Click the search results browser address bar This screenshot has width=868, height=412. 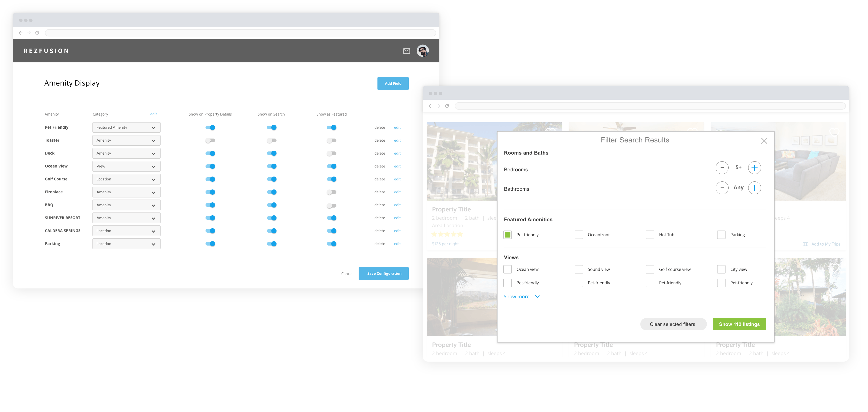650,106
